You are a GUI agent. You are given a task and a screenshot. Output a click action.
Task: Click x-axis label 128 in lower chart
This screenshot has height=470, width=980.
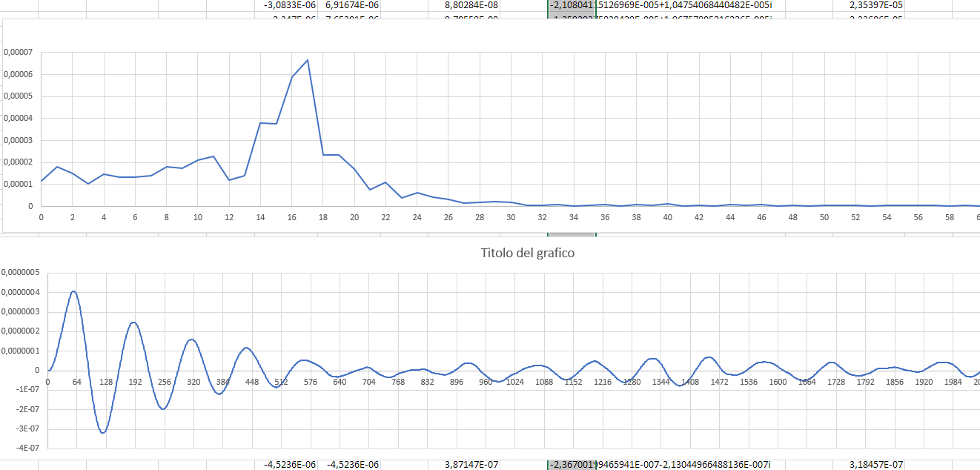[x=106, y=381]
